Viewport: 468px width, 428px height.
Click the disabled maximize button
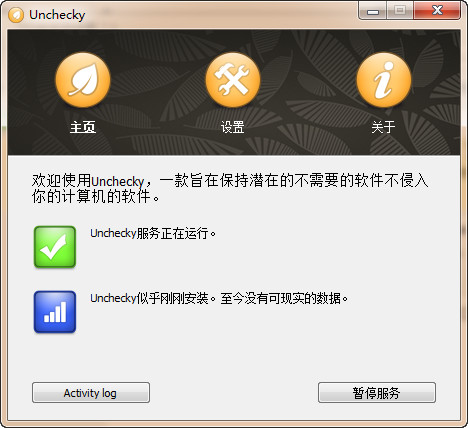click(400, 11)
